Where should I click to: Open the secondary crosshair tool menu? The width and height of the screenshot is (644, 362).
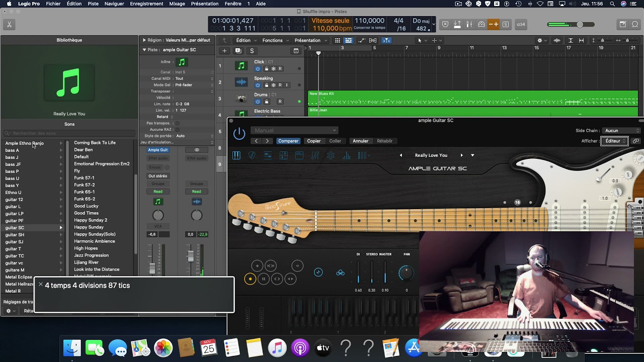(x=436, y=40)
